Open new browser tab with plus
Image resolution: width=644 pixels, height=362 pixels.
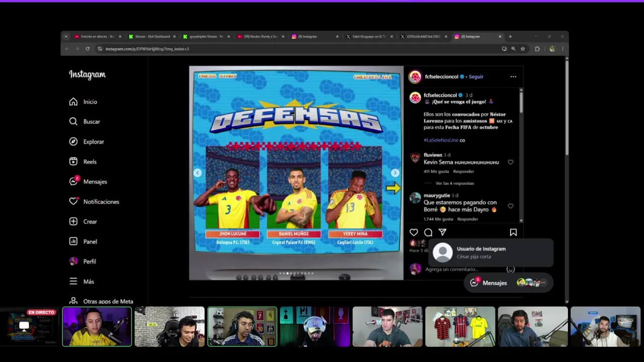click(x=510, y=36)
